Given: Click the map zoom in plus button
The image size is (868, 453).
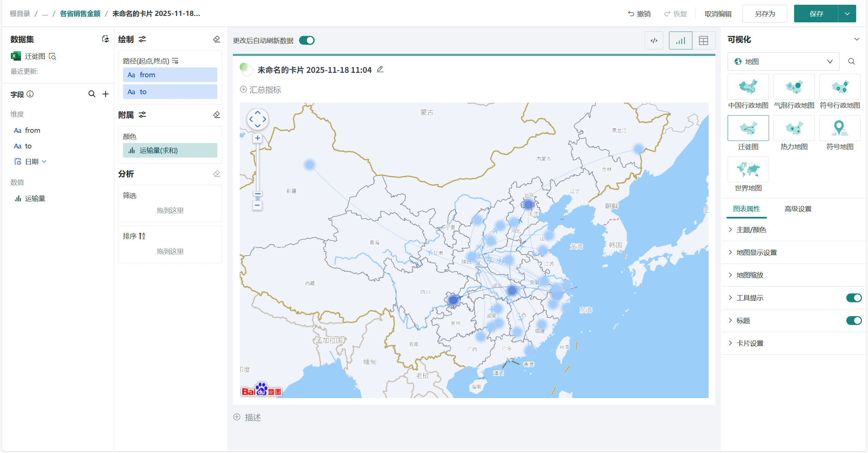Looking at the screenshot, I should point(257,138).
